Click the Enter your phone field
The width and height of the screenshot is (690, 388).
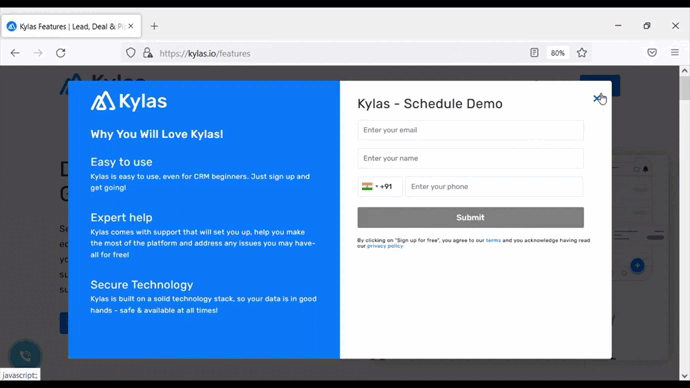tap(494, 187)
